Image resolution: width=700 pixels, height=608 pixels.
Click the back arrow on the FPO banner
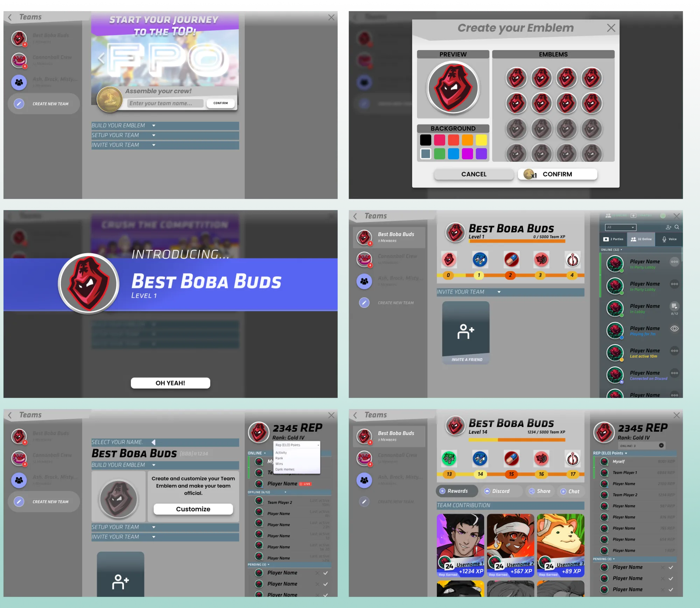coord(101,58)
